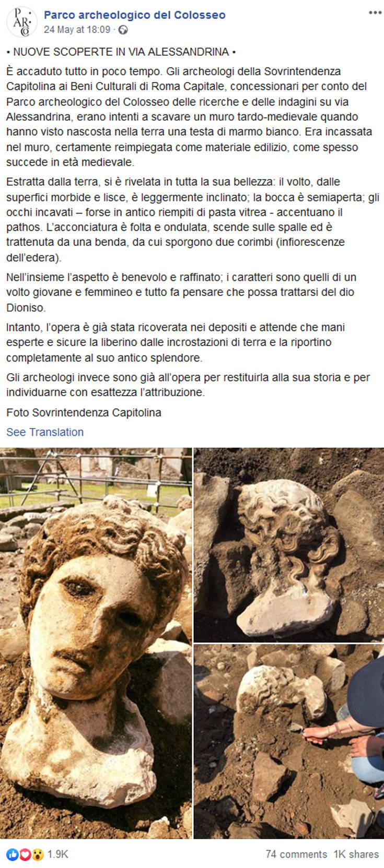
Task: Open the 74 comments link
Action: tap(296, 854)
